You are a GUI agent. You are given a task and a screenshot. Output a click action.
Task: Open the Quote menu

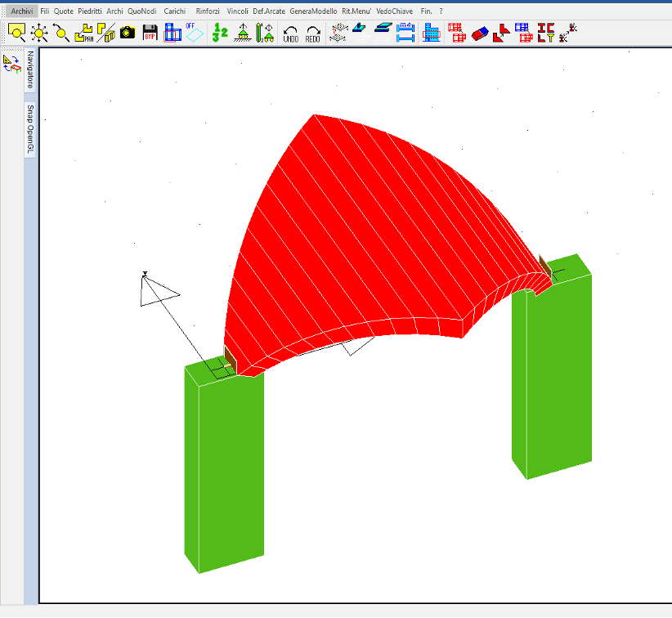64,11
